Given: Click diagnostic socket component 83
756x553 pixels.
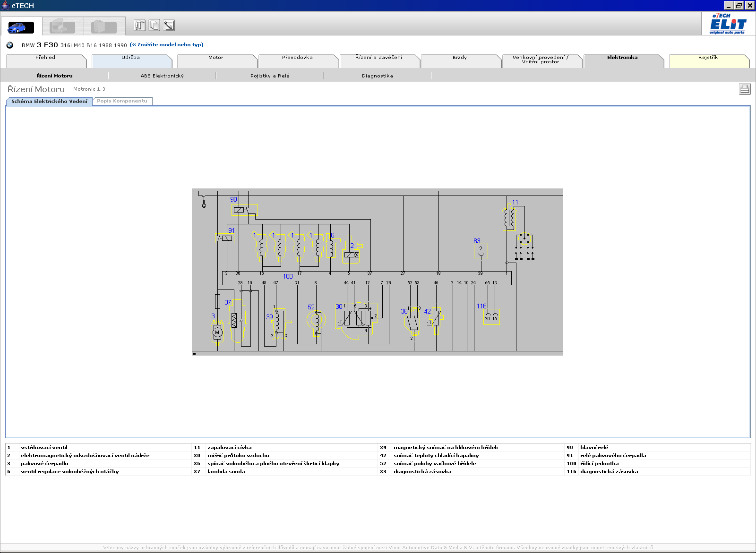Looking at the screenshot, I should [481, 251].
